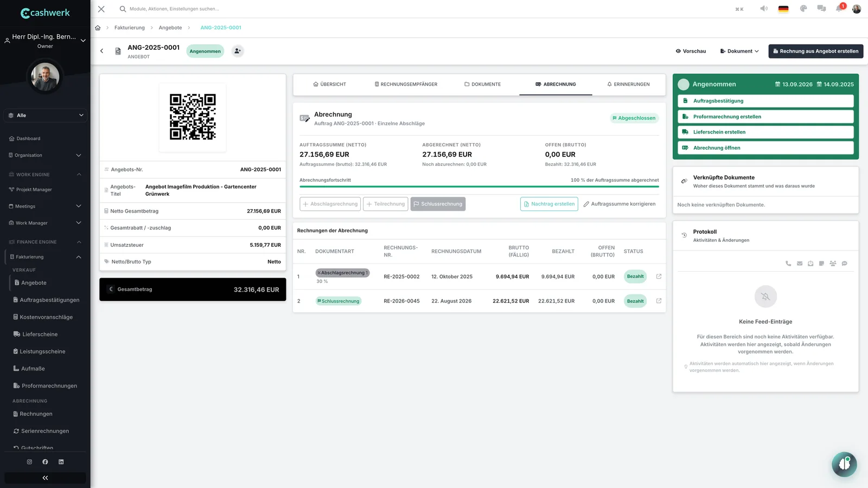This screenshot has height=488, width=868.
Task: Open the chat messages icon in top bar
Action: tap(821, 9)
